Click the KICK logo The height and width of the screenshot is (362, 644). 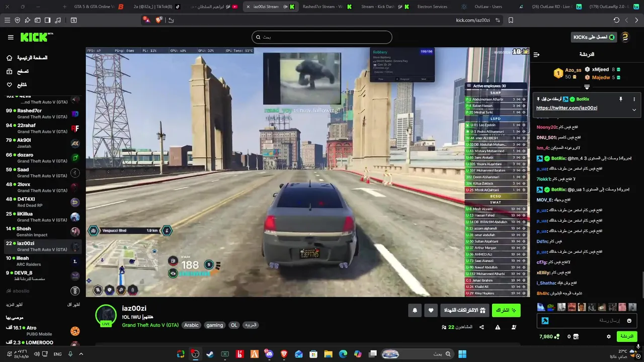tap(36, 37)
